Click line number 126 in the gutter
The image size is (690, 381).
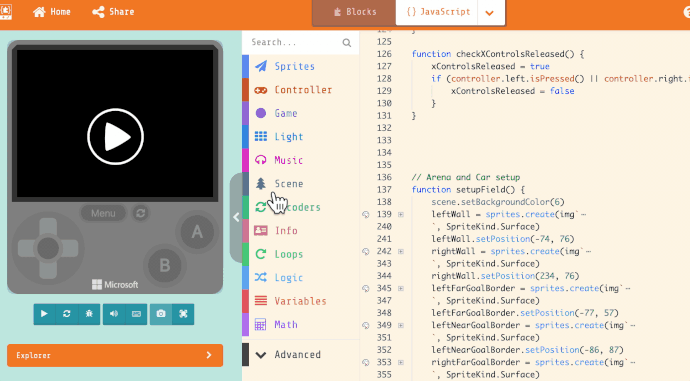(x=384, y=54)
